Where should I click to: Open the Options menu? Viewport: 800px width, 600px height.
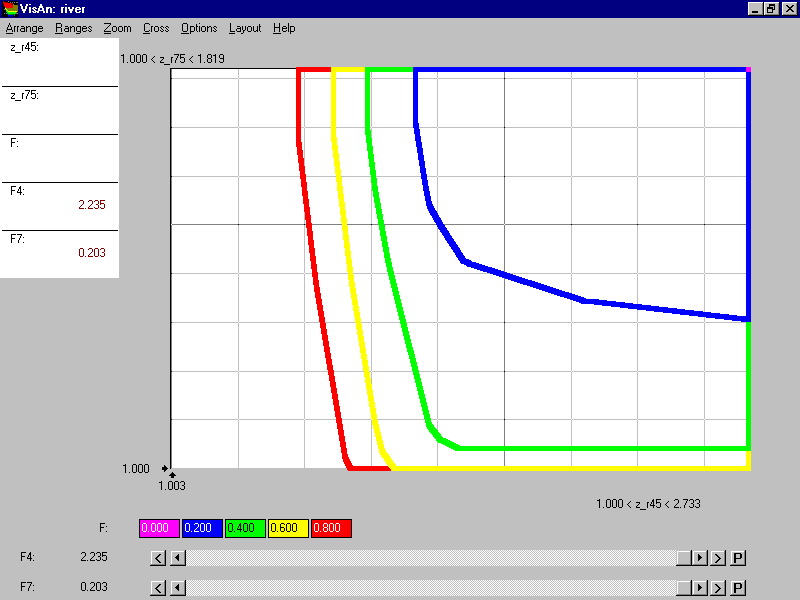pos(199,29)
